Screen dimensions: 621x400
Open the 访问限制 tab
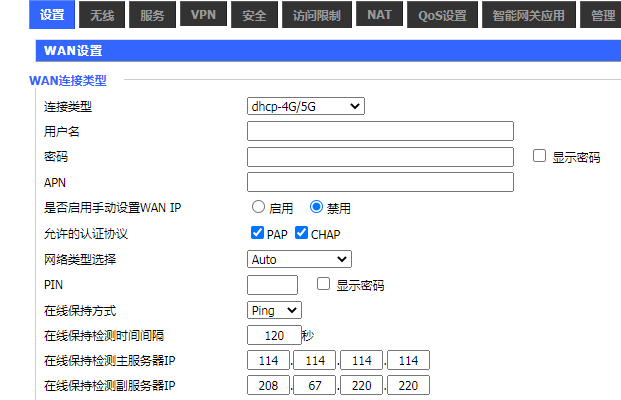[x=317, y=15]
